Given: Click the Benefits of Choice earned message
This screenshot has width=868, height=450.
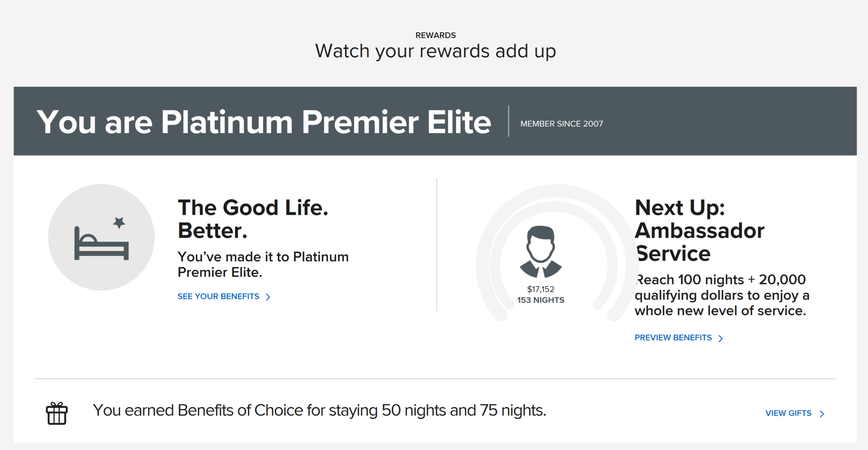Looking at the screenshot, I should click(319, 410).
